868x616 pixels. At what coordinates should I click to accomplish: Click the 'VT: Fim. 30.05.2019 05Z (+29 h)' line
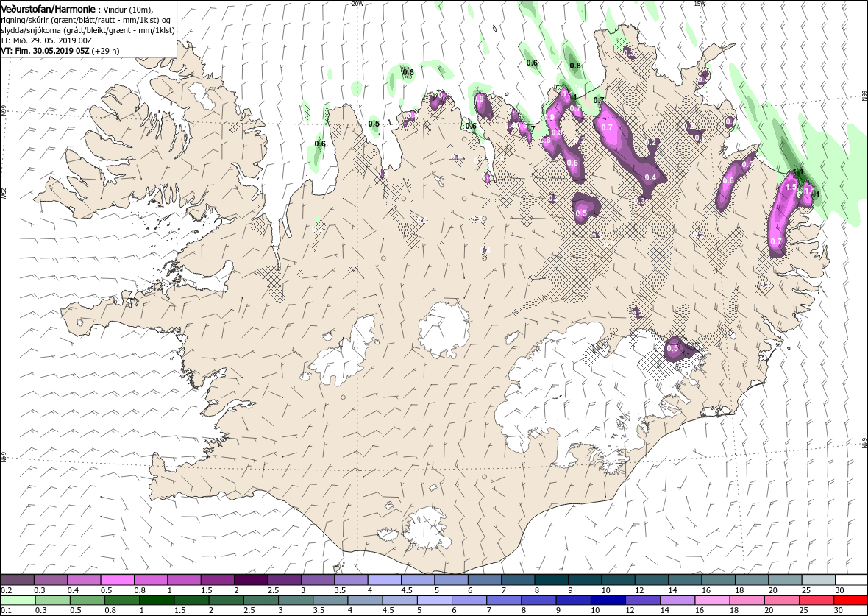(x=60, y=50)
